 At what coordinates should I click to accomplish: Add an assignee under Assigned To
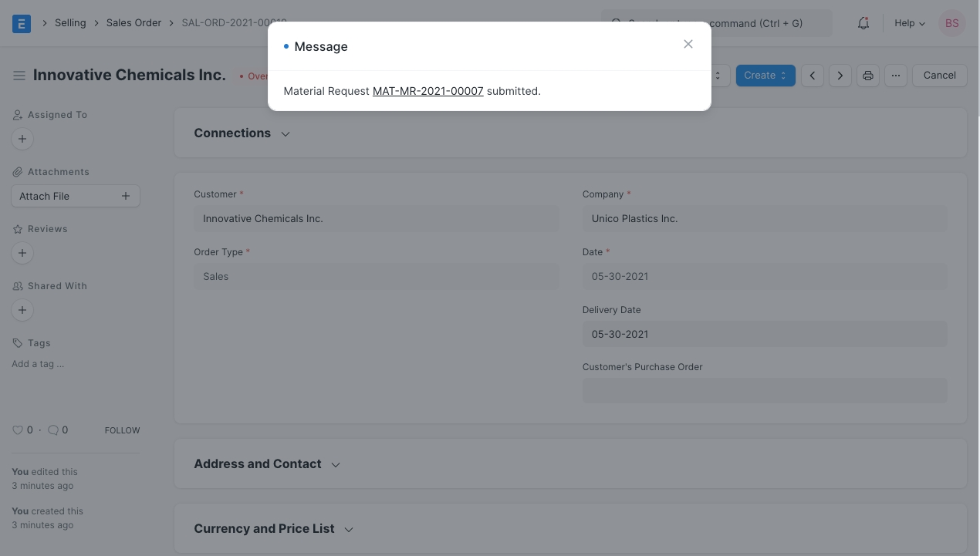pos(22,139)
